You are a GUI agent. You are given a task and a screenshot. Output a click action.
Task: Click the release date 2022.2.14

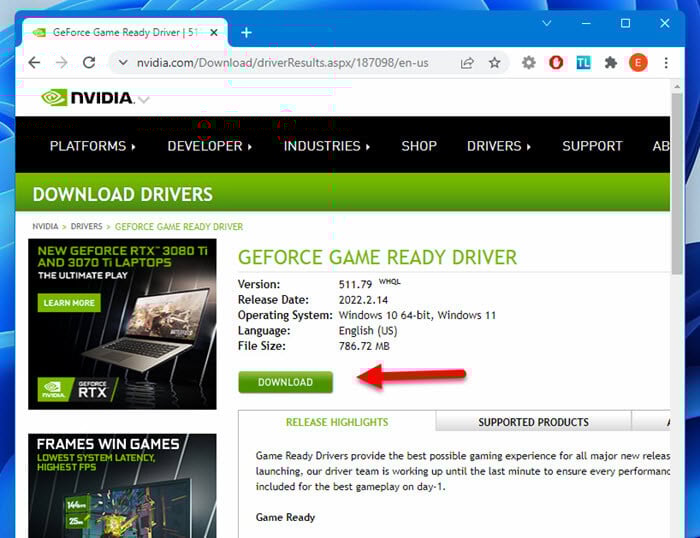pos(363,300)
